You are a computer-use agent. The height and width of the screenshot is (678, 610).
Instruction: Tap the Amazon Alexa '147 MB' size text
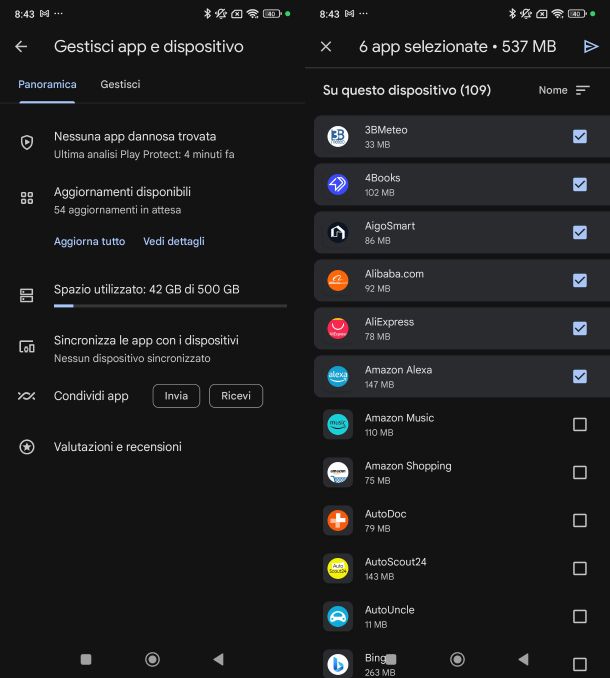379,384
